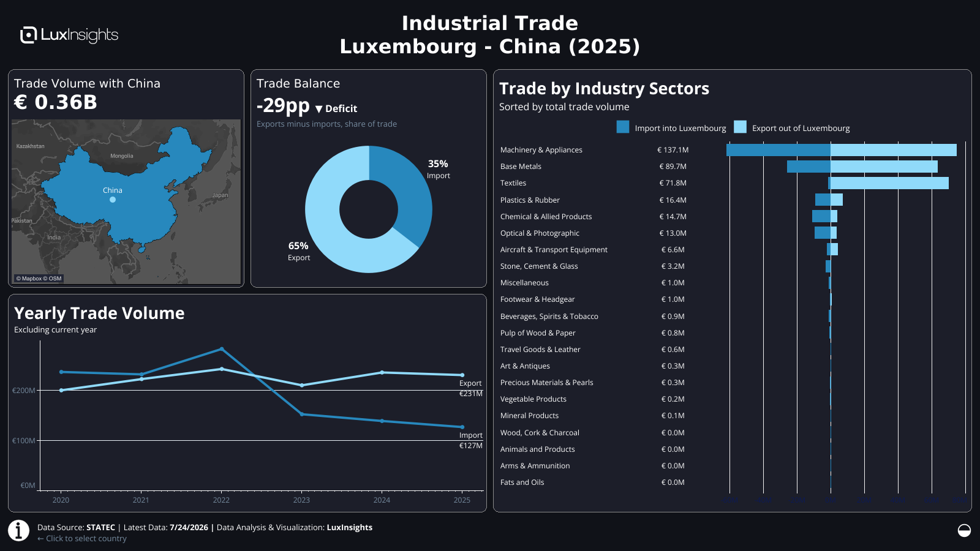Click the Import €127M line label
The height and width of the screenshot is (551, 980).
pos(470,440)
